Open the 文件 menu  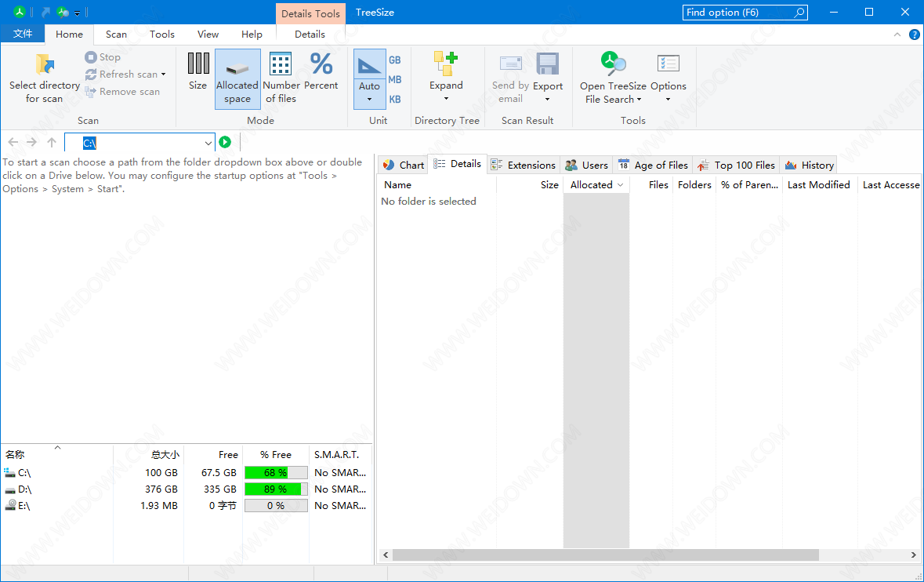[23, 34]
